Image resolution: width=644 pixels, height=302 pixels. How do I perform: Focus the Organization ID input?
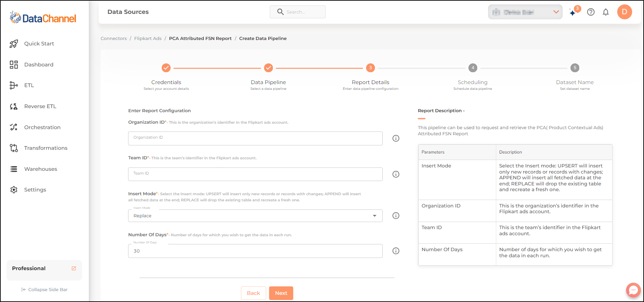(255, 138)
